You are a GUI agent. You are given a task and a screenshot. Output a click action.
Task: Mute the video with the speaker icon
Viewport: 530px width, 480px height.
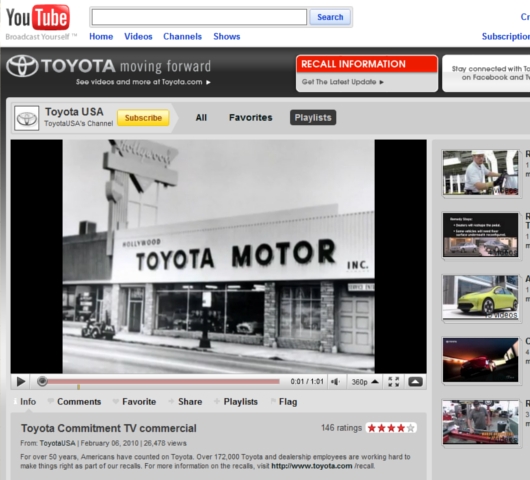click(336, 382)
